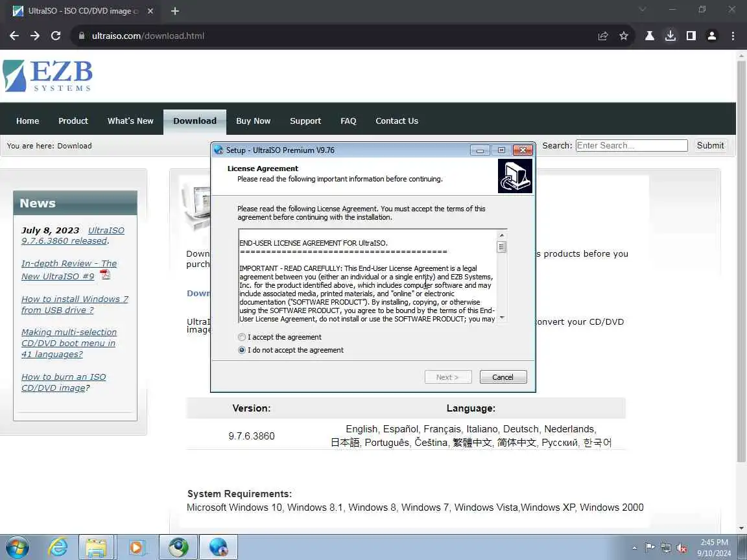Viewport: 747px width, 560px height.
Task: Open How to install Windows 7 from USB link
Action: [75, 304]
